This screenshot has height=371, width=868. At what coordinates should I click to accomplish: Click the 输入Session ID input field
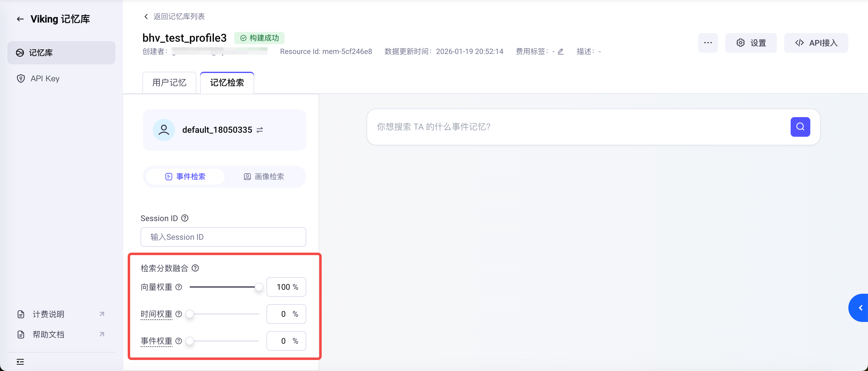tap(223, 237)
